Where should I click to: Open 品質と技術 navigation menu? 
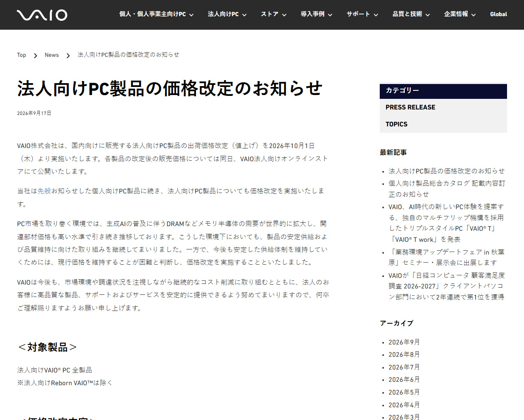(407, 14)
